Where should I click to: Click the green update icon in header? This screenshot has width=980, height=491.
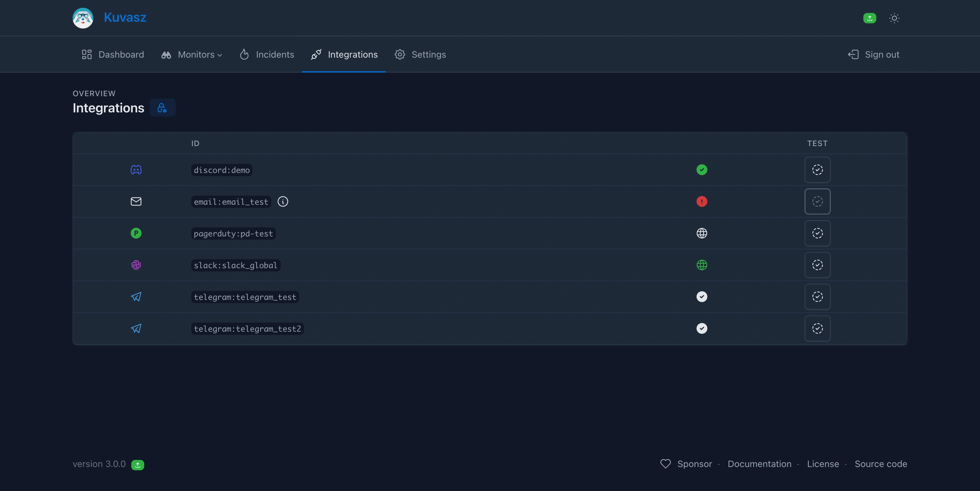tap(869, 18)
